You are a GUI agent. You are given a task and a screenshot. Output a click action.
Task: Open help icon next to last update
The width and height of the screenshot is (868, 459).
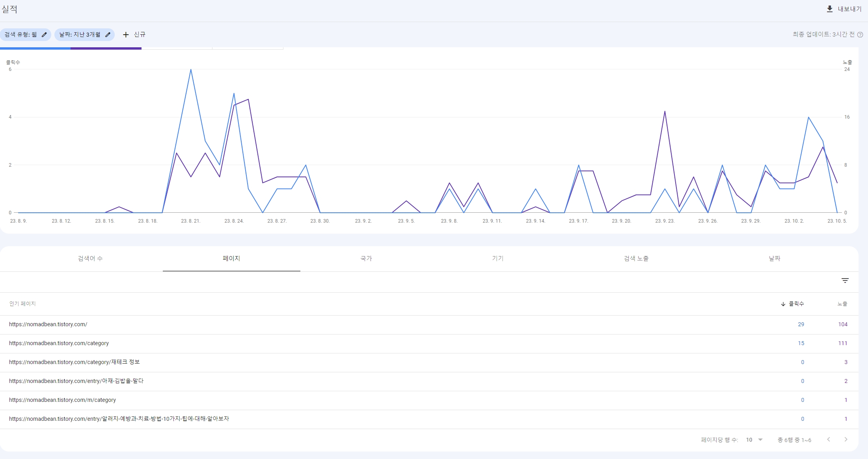coord(860,35)
